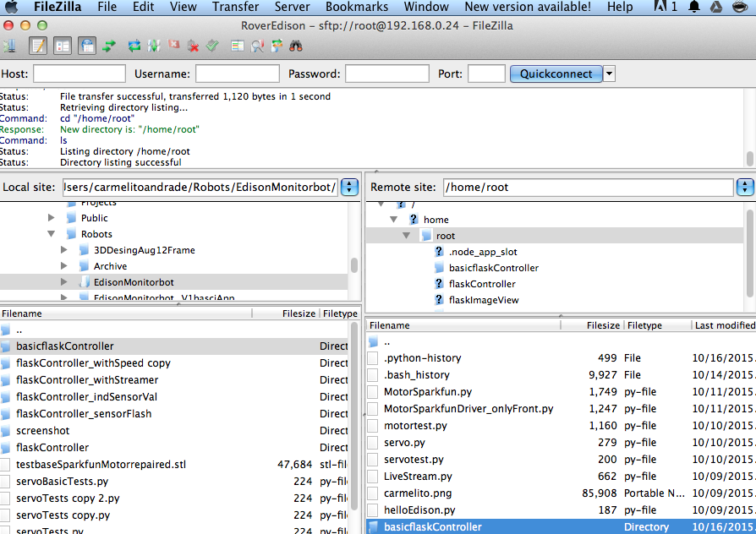Screen dimensions: 756x534
Task: Collapse the Robots folder in local tree
Action: (x=51, y=234)
